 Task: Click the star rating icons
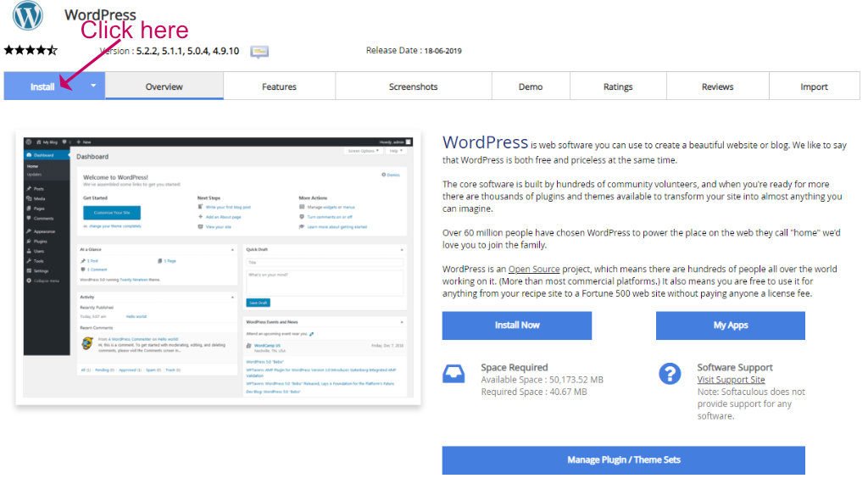pos(31,50)
